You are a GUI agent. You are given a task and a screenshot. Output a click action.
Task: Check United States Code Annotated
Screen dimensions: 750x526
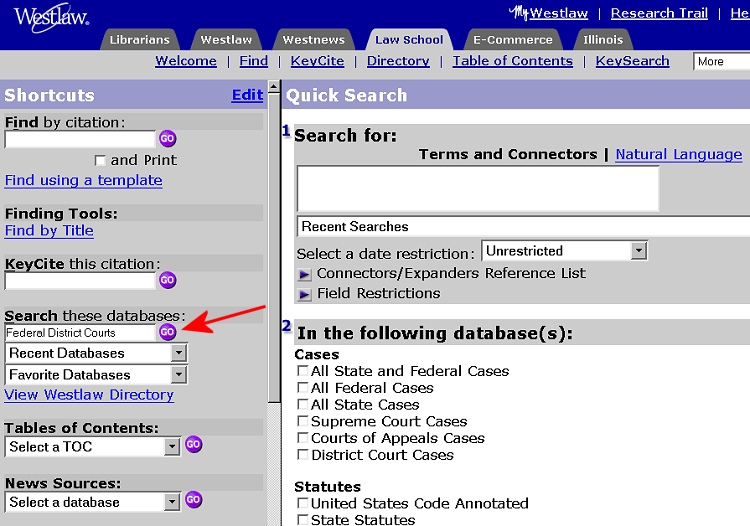pyautogui.click(x=302, y=503)
